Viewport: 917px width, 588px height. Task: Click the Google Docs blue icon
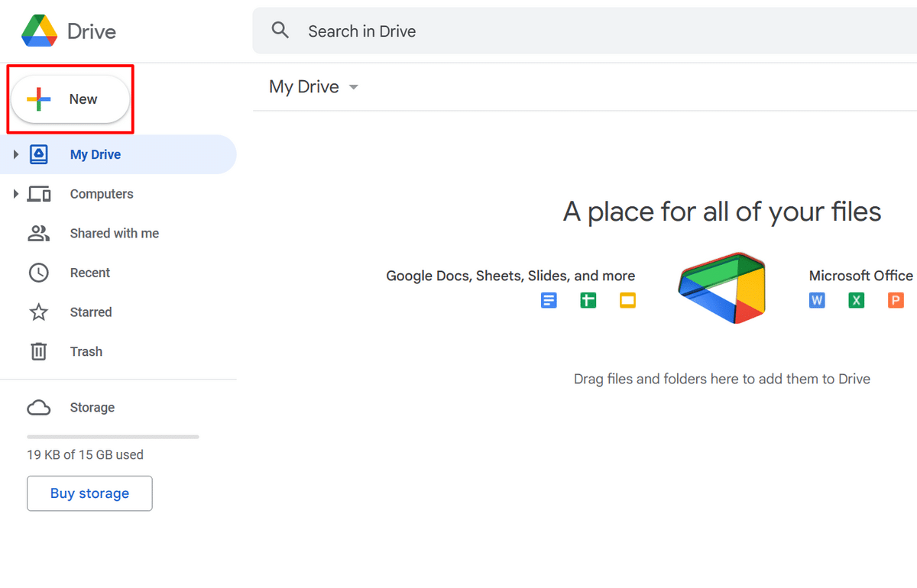(549, 301)
